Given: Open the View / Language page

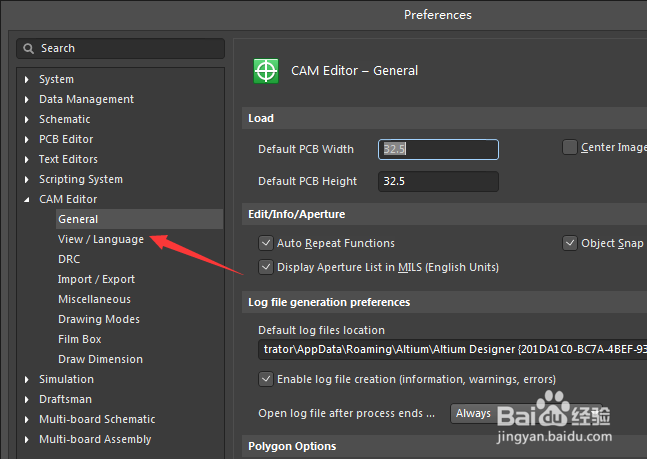Looking at the screenshot, I should pos(101,239).
